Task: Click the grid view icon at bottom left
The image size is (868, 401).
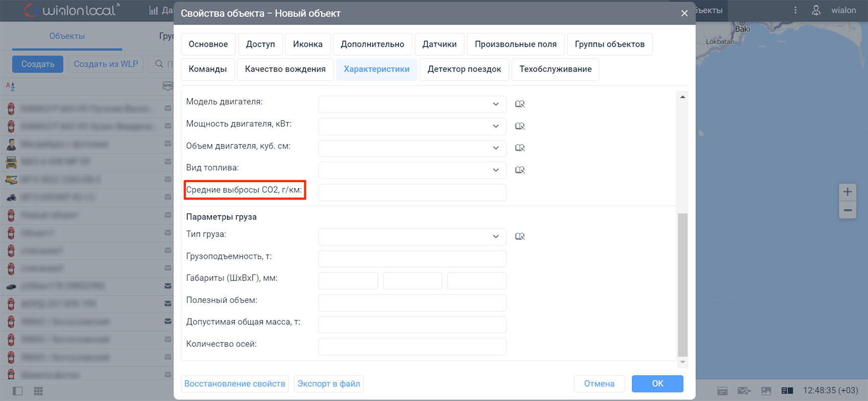Action: 38,391
